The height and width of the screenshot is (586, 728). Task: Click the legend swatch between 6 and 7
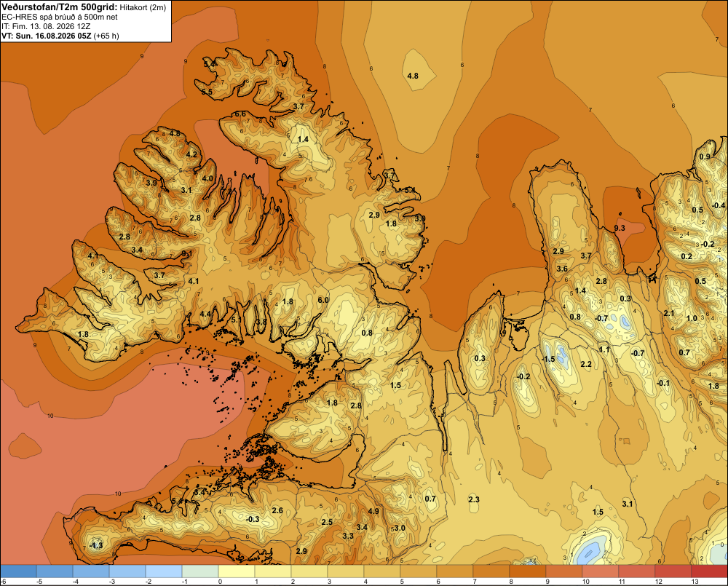click(454, 571)
